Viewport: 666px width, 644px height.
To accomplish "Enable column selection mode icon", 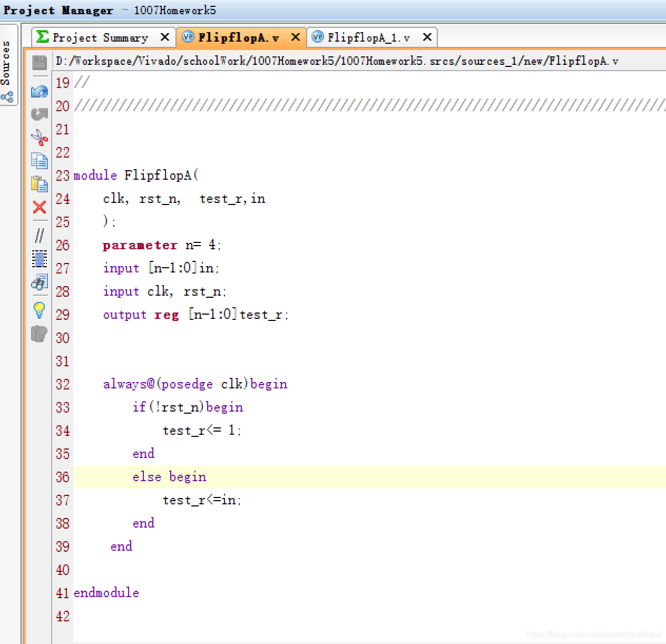I will (40, 259).
